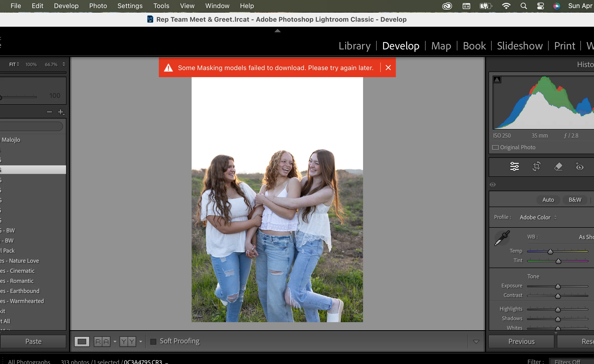
Task: Expand the toolbar options triangle
Action: coord(476,342)
